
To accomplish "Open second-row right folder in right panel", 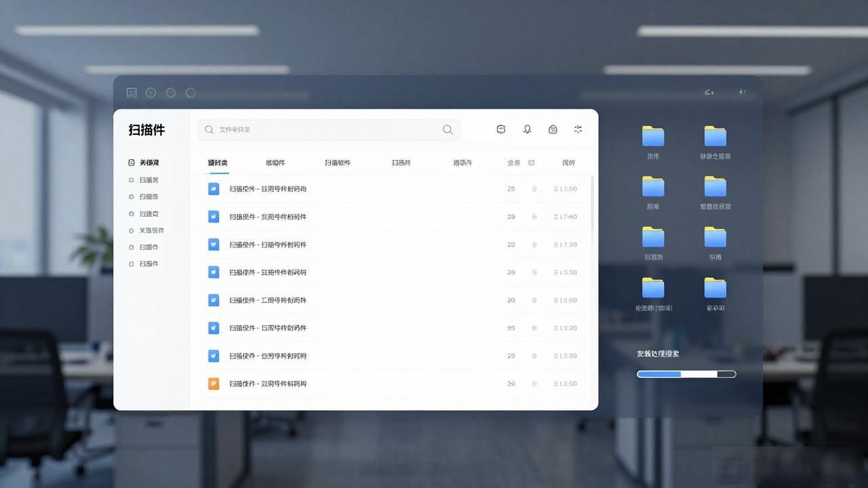I will coord(715,186).
